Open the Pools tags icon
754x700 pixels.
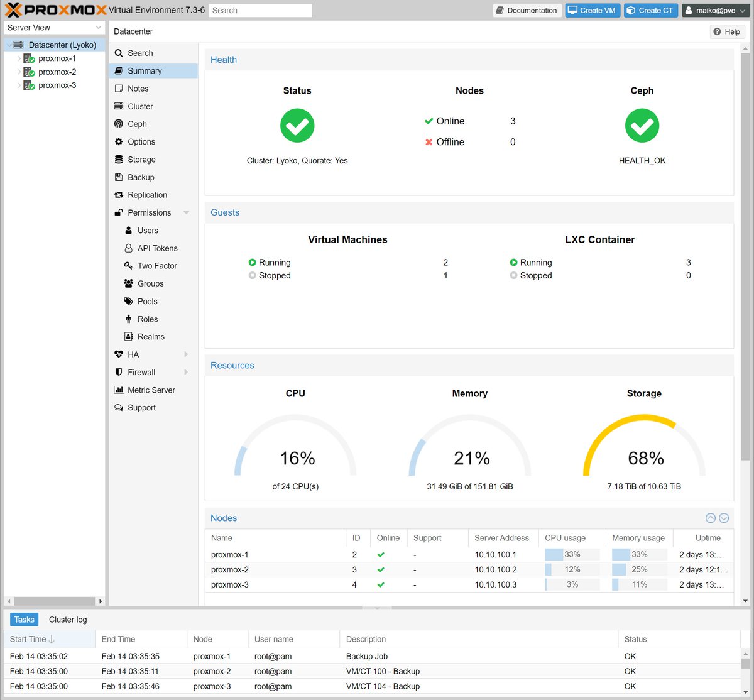129,301
